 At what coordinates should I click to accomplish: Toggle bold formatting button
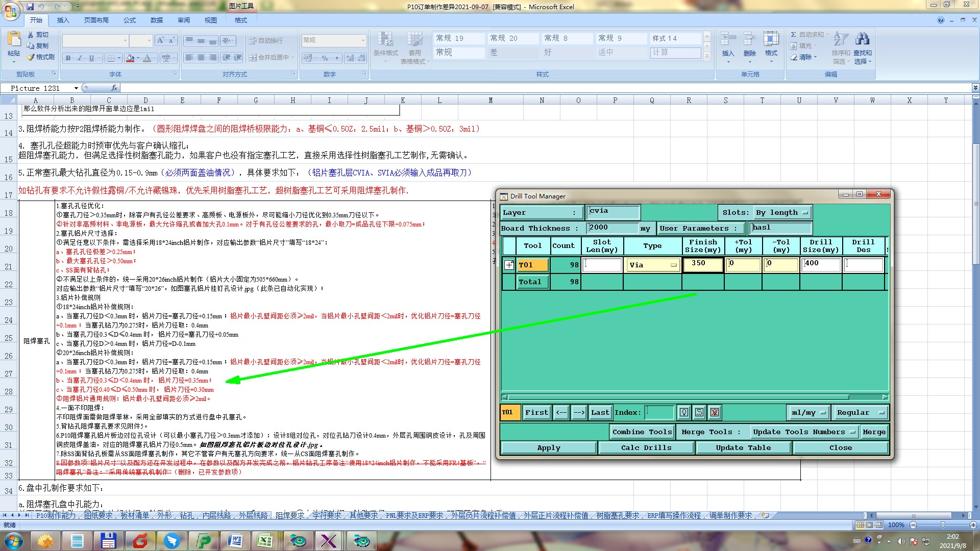(68, 58)
